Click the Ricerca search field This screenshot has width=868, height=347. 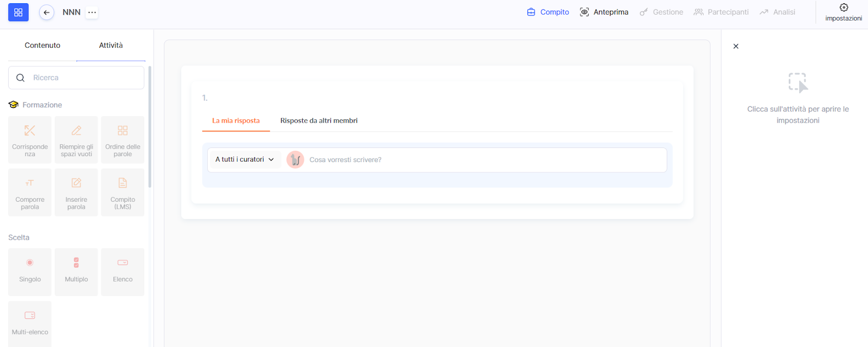point(81,78)
